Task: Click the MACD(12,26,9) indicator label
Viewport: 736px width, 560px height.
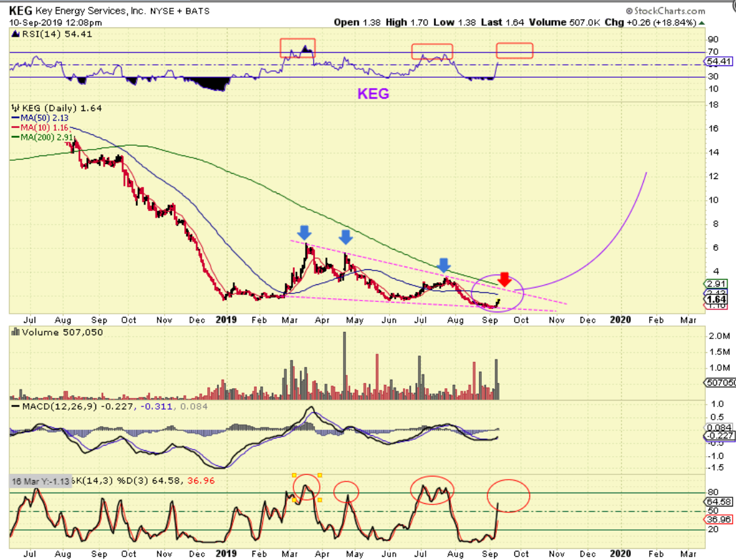Action: [x=59, y=406]
